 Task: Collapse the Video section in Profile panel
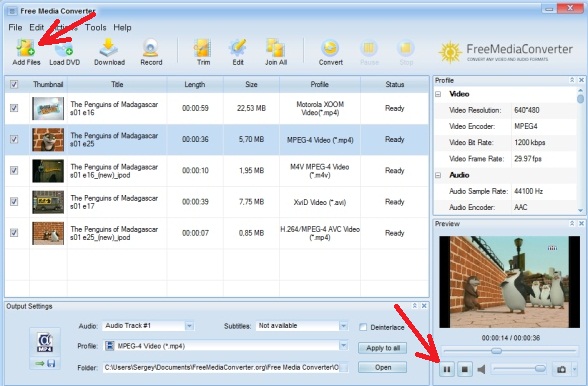(438, 94)
